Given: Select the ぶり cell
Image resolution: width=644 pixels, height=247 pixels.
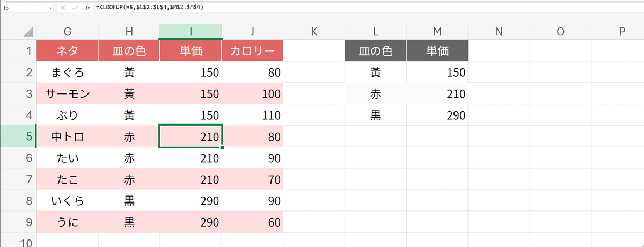Looking at the screenshot, I should [x=68, y=115].
